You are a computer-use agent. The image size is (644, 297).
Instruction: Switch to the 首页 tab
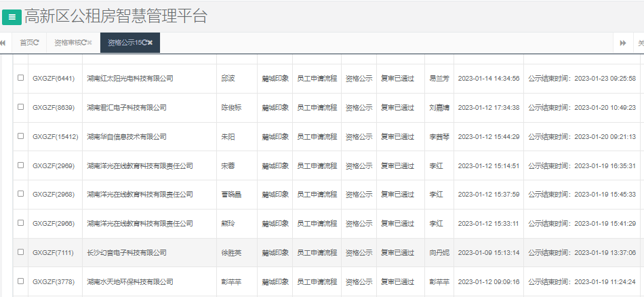(x=29, y=43)
